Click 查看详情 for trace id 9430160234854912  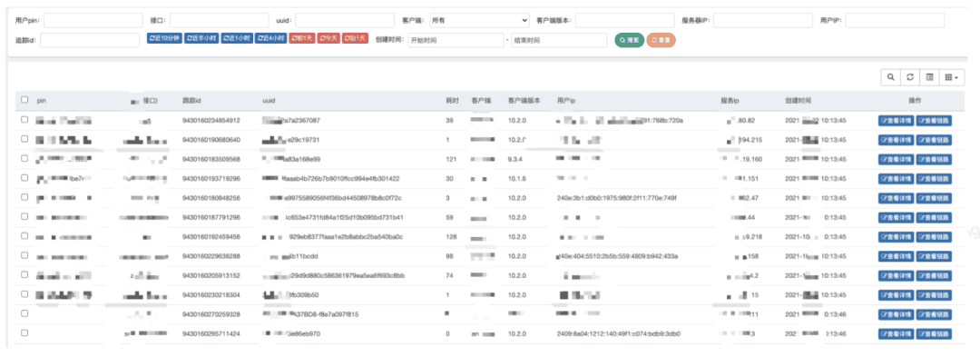tap(896, 120)
